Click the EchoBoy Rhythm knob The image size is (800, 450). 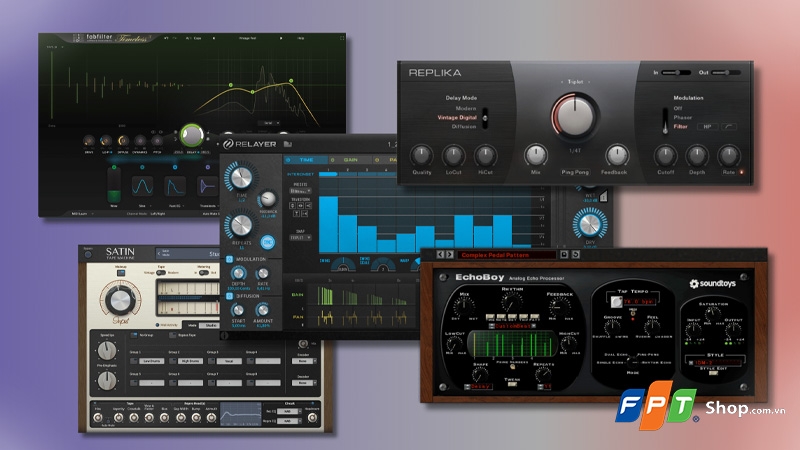[x=511, y=302]
